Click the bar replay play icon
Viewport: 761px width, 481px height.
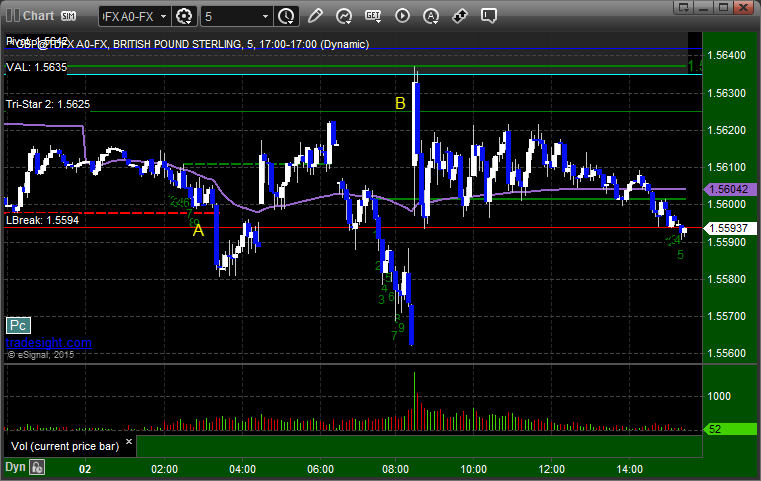point(402,16)
